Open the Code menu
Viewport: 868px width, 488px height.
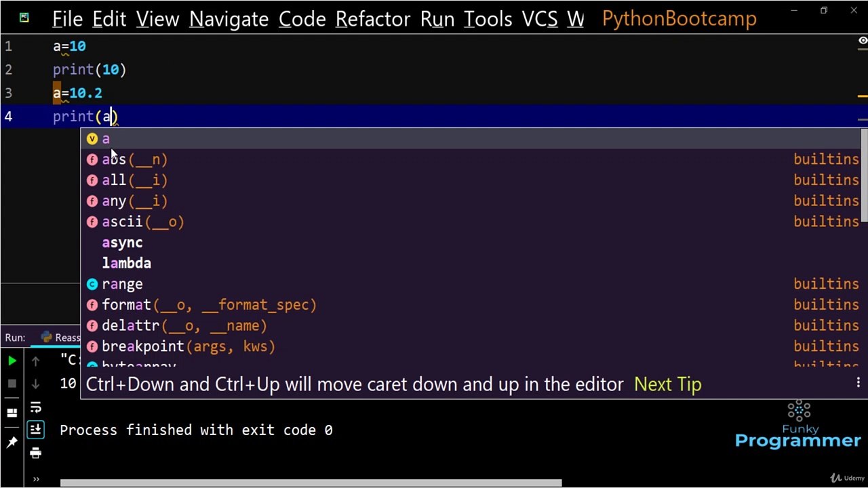click(302, 19)
